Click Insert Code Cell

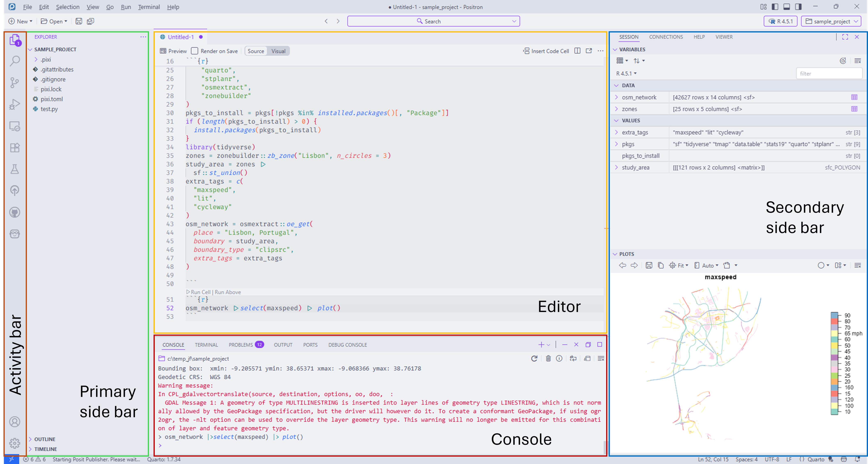click(546, 51)
